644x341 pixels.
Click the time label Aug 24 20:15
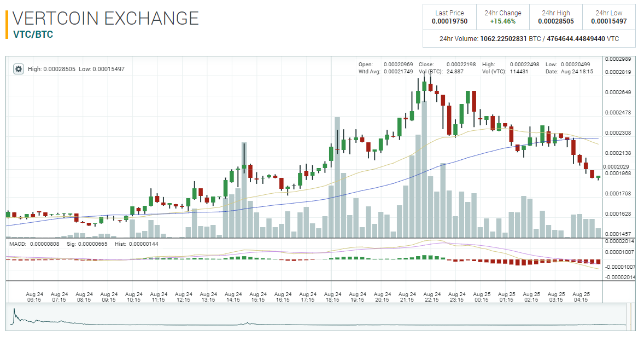(x=382, y=297)
